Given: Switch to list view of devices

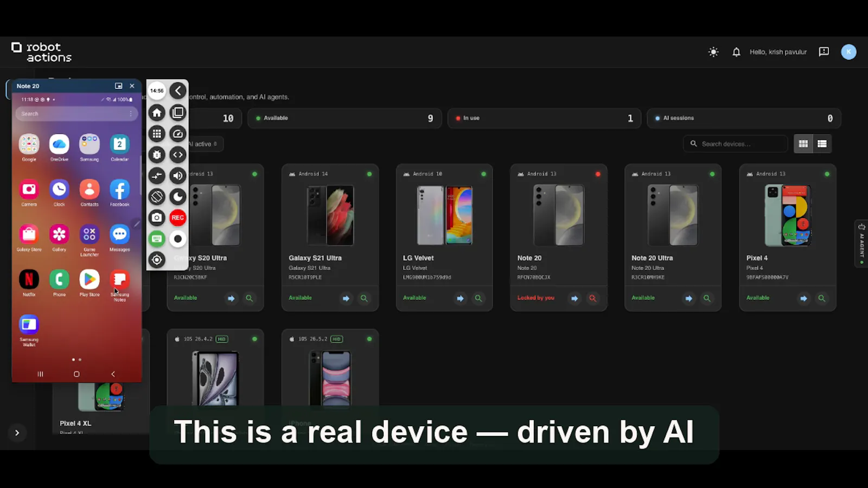Looking at the screenshot, I should coord(822,144).
